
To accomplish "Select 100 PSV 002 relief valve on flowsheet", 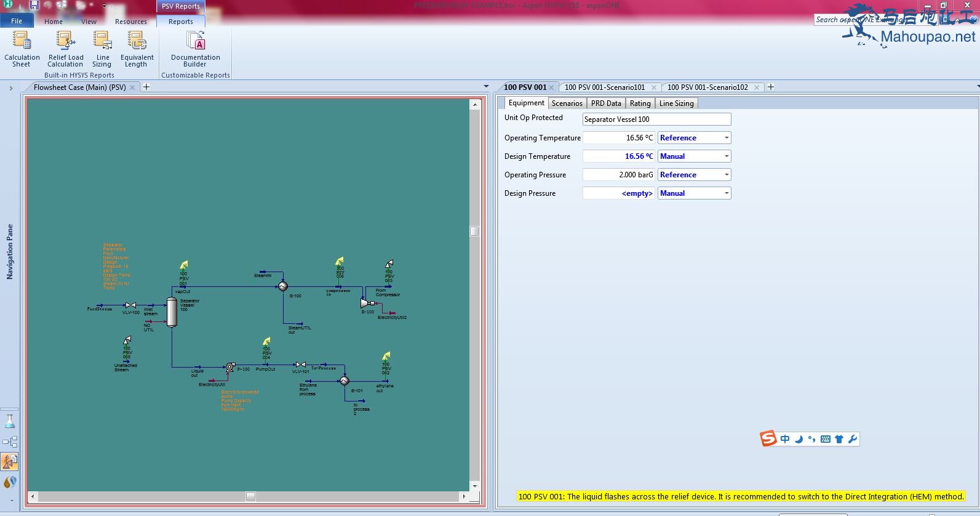I will [x=386, y=357].
